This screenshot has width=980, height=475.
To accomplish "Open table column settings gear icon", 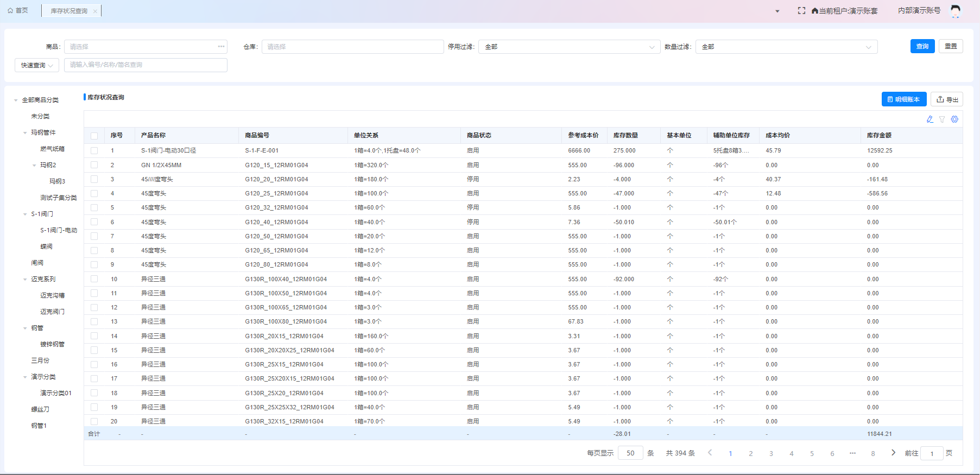I will click(x=954, y=119).
